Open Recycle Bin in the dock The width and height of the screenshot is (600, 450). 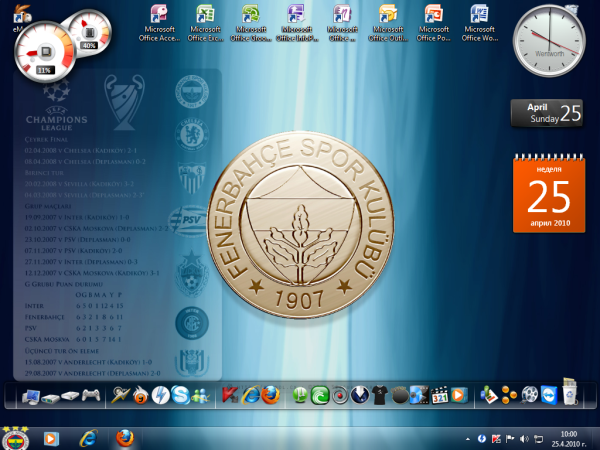tap(570, 392)
